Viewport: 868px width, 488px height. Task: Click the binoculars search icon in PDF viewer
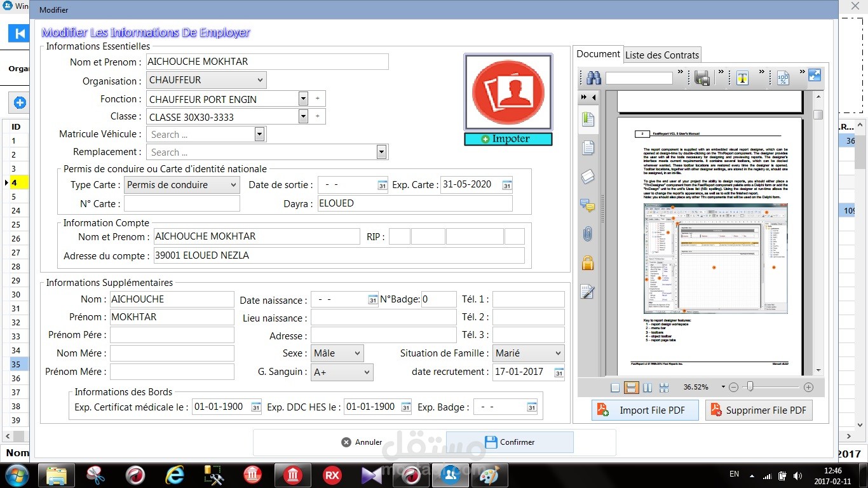coord(593,78)
